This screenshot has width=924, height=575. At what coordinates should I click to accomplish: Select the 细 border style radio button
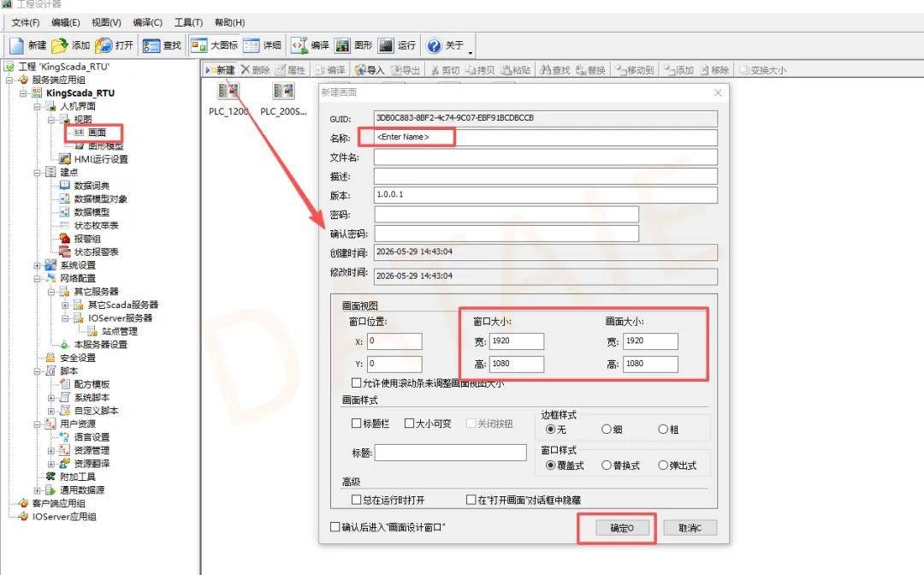(x=607, y=429)
